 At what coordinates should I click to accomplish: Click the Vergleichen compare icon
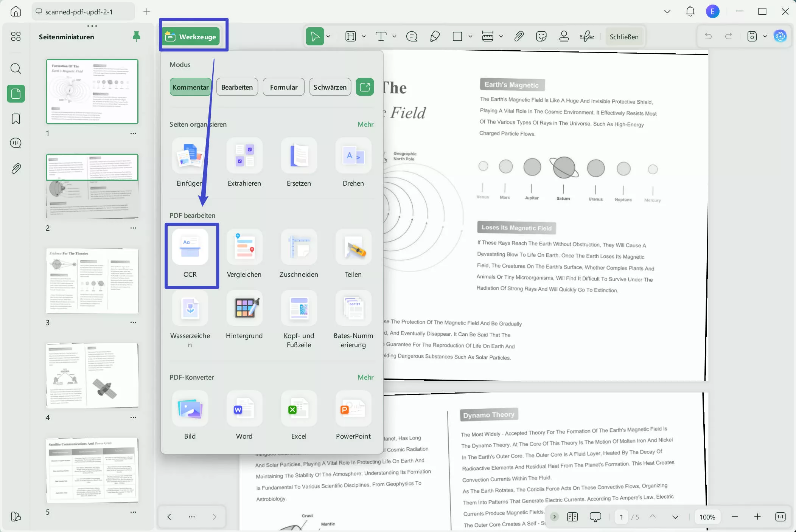244,247
